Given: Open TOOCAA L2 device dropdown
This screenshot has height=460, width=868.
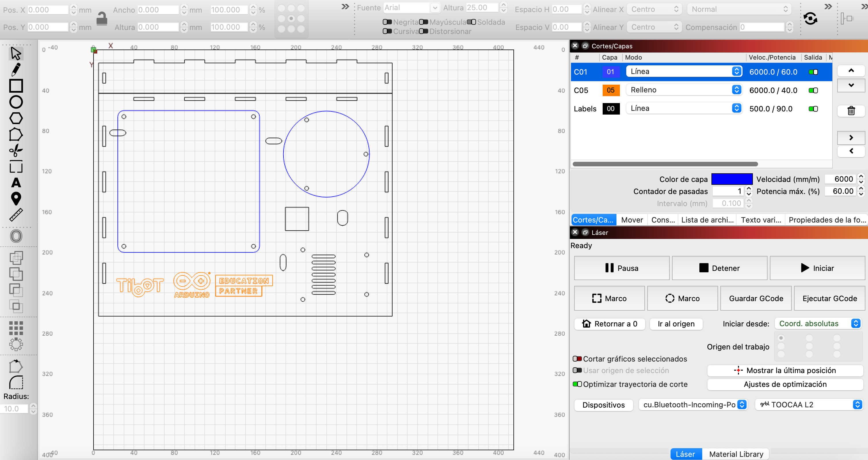Looking at the screenshot, I should [x=809, y=405].
